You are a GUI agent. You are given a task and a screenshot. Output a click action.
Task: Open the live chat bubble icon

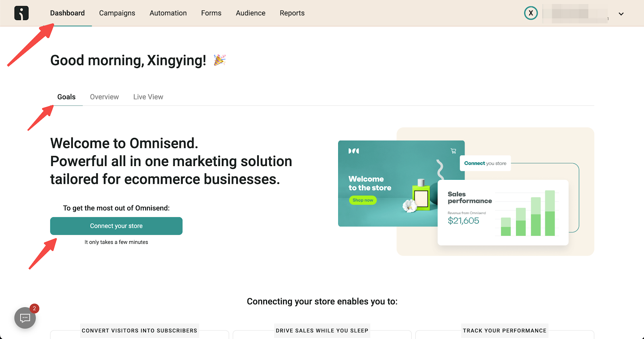[25, 318]
